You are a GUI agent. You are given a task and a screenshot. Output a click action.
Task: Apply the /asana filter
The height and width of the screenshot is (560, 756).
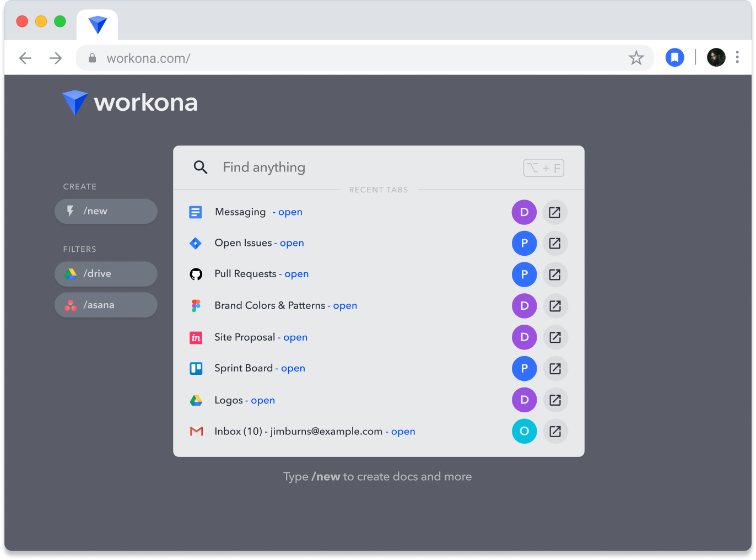tap(106, 305)
